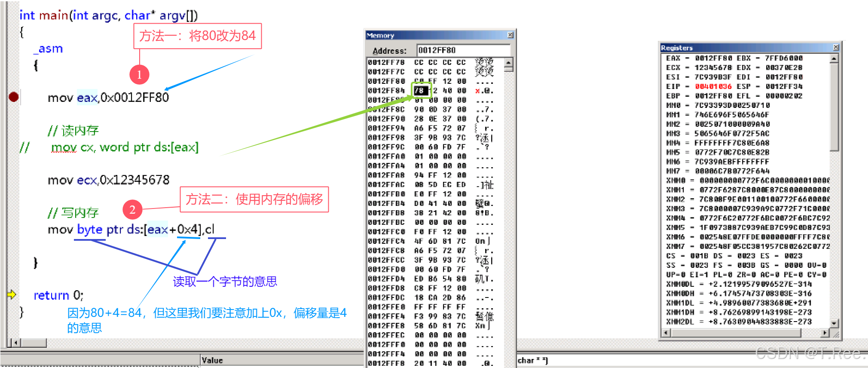Click the Registers horizontal scrollbar thumb
868x368 pixels.
click(736, 333)
